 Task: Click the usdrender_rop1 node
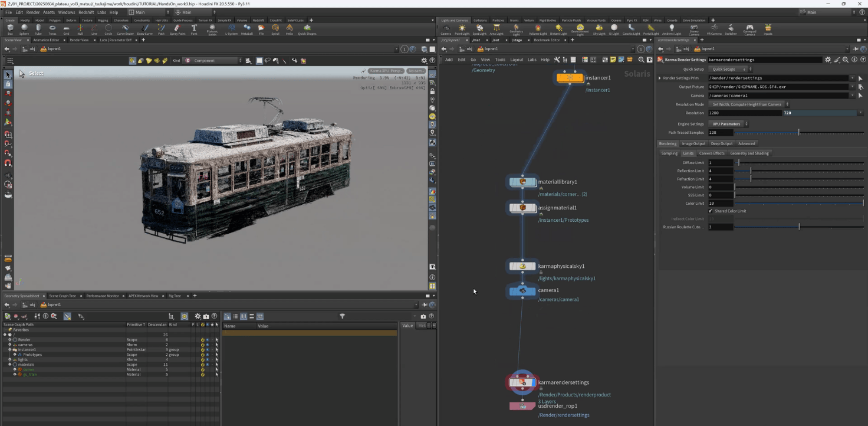click(522, 407)
